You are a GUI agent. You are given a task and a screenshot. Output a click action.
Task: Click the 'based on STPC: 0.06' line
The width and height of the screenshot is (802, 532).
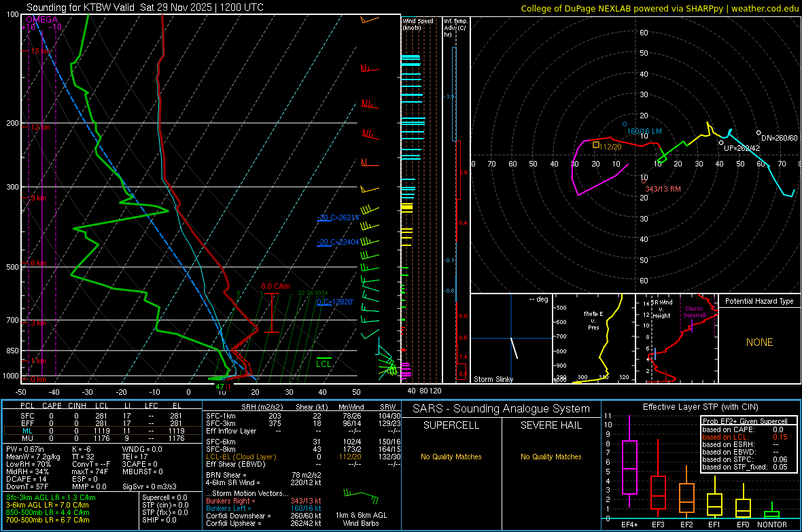[x=745, y=459]
